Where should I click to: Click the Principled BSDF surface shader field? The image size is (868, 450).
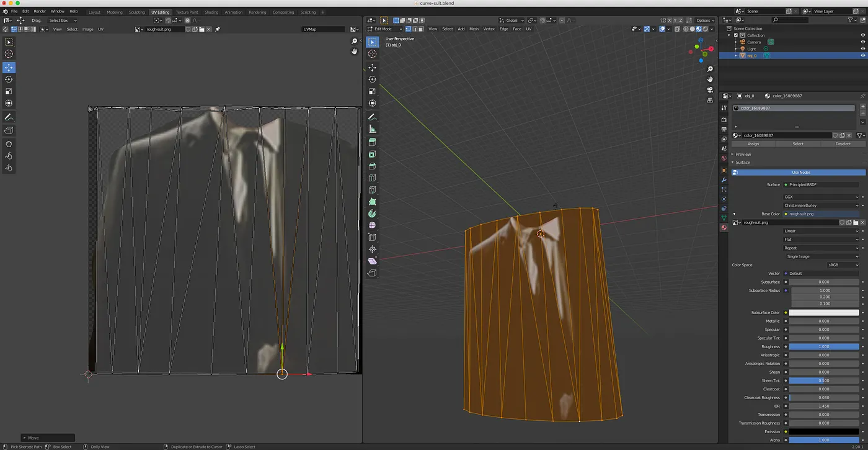821,185
